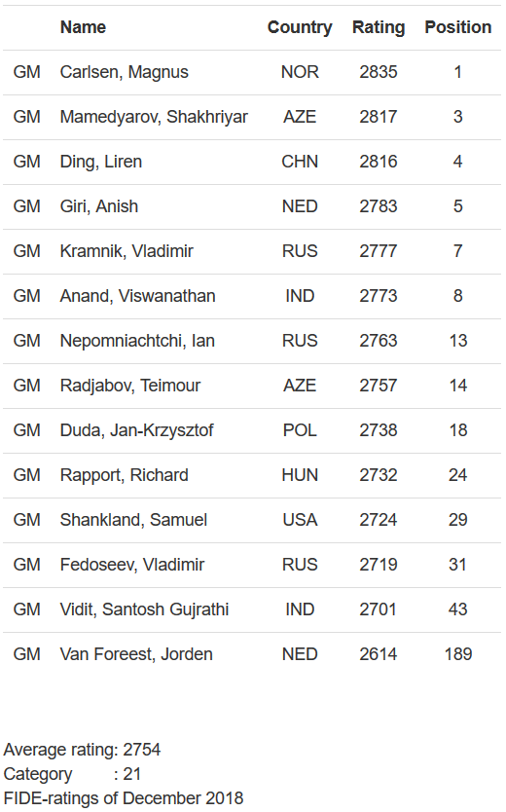Image resolution: width=506 pixels, height=812 pixels.
Task: Click Radjabov, Teimour name
Action: [129, 386]
